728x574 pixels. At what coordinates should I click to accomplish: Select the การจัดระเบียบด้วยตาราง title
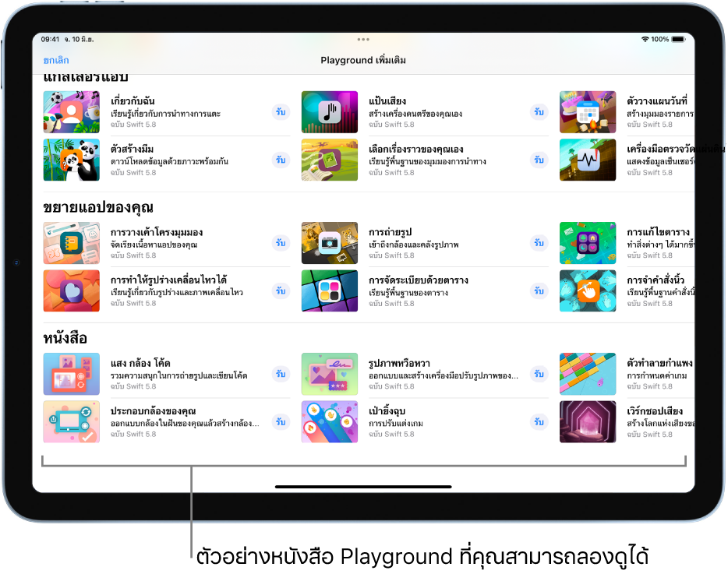[419, 280]
